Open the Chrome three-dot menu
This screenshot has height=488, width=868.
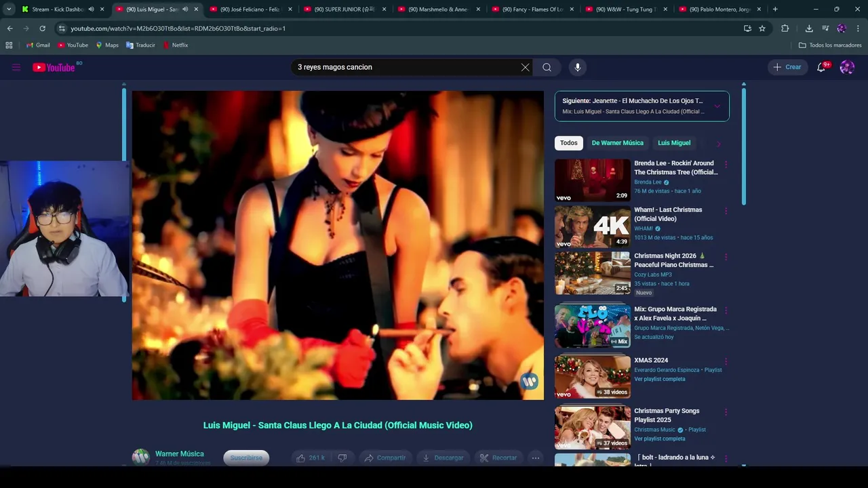pyautogui.click(x=858, y=28)
